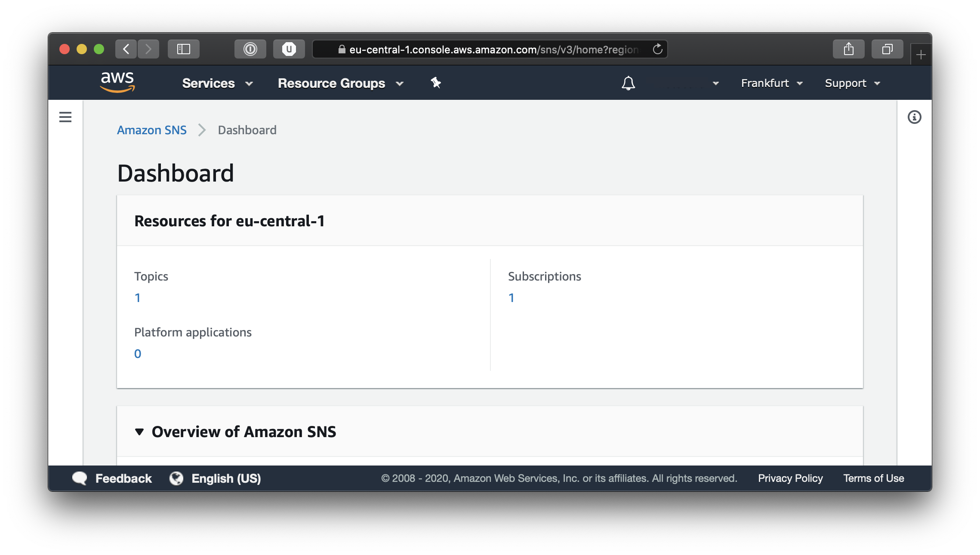Toggle the Safari sidebar button

184,49
